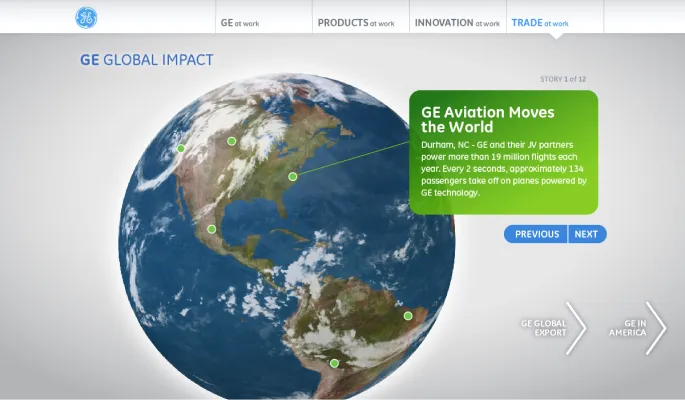
Task: Click the 'STORY 1 of 12' counter text
Action: [563, 79]
